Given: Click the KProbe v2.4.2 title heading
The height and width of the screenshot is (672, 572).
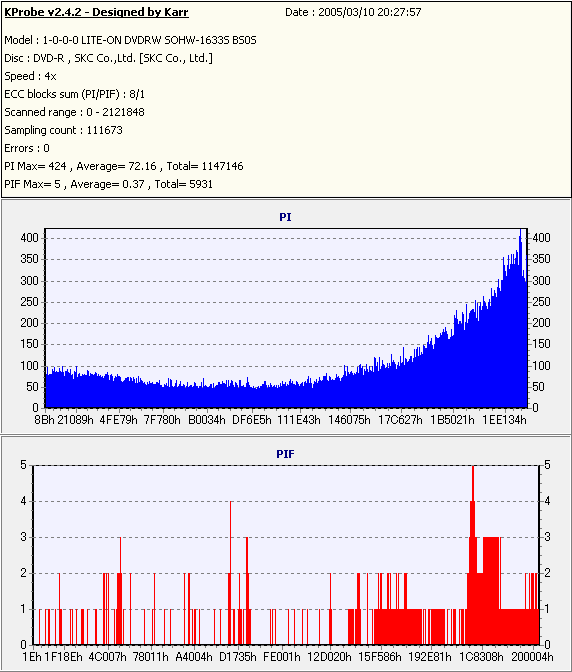Looking at the screenshot, I should (x=96, y=12).
